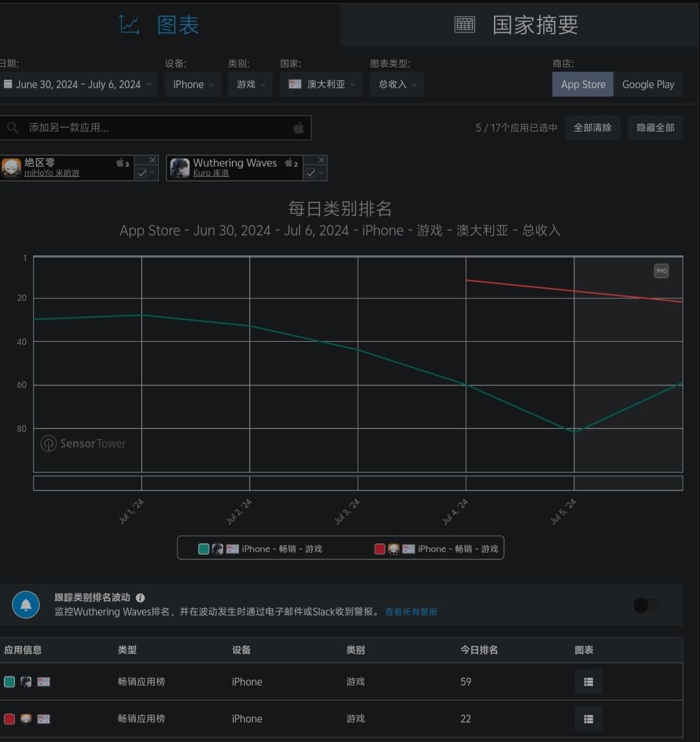Click the Apple badge 3 on 绝区零 chip
The height and width of the screenshot is (742, 700).
(x=122, y=163)
